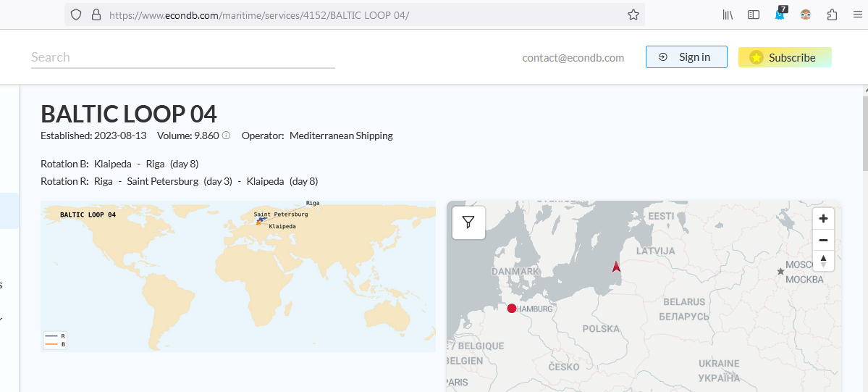This screenshot has width=868, height=392.
Task: Open the extensions puzzle piece menu
Action: (x=832, y=15)
